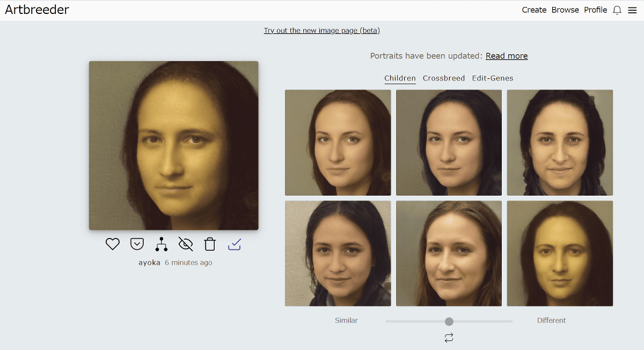
Task: Select the bottom-right yellow-toned child portrait
Action: (x=560, y=254)
